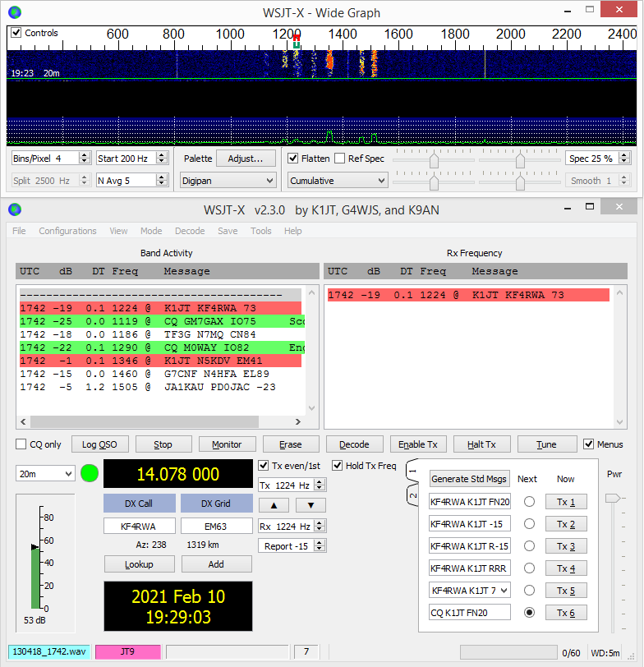
Task: Open the Configurations menu
Action: pyautogui.click(x=67, y=231)
